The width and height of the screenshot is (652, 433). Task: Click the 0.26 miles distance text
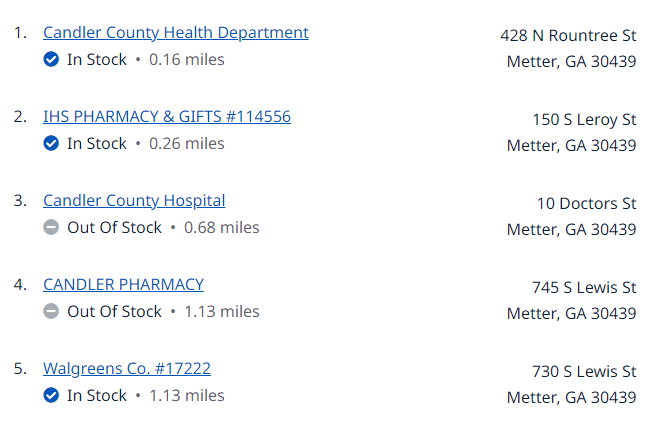(187, 144)
